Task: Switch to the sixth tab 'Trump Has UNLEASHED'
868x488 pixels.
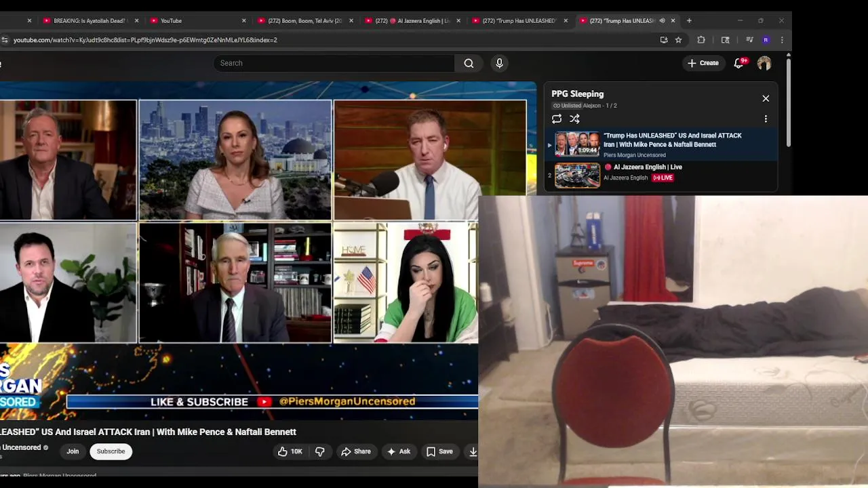Action: point(519,20)
